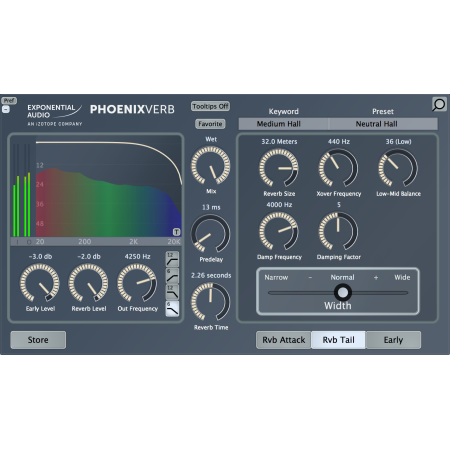The width and height of the screenshot is (450, 450).
Task: Click the Early Level knob
Action: point(40,283)
